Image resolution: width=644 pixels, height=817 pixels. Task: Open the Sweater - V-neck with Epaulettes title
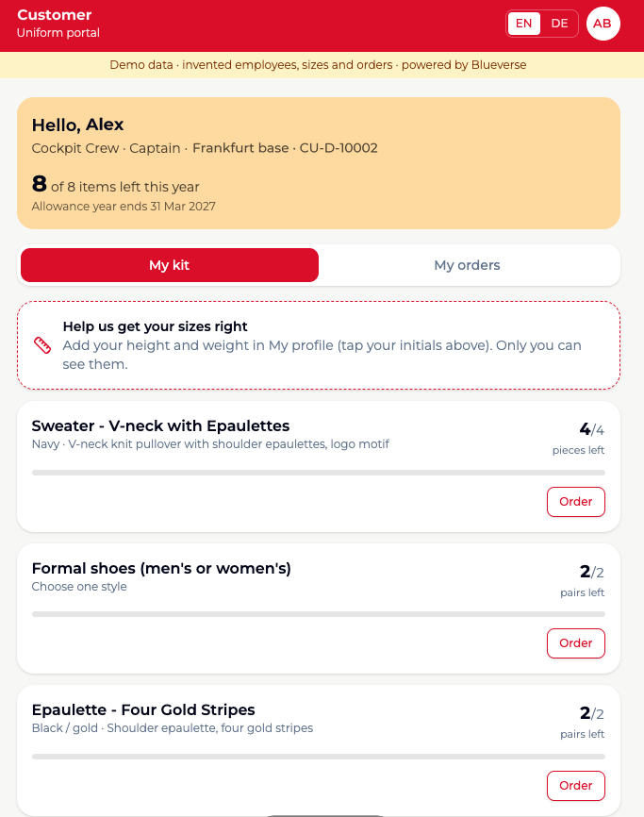(160, 425)
